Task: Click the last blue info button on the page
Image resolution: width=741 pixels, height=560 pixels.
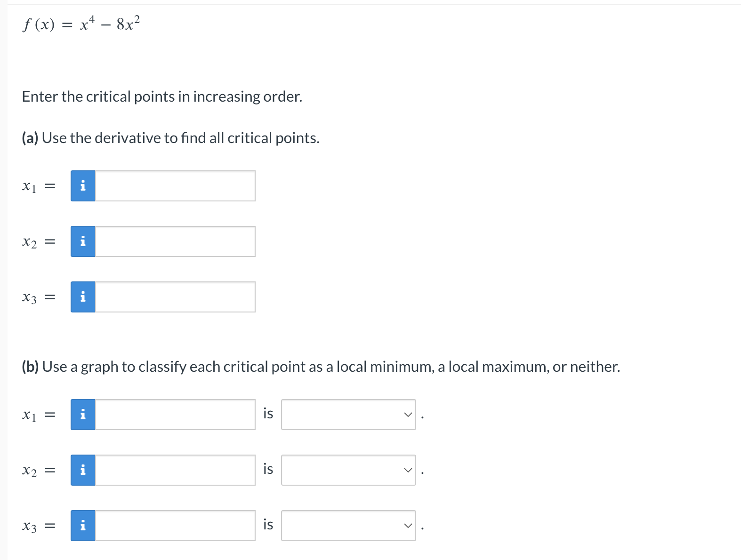Action: tap(83, 526)
